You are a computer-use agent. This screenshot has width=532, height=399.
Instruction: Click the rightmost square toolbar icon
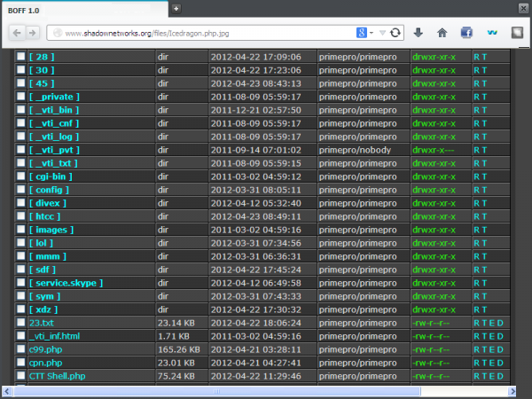[x=517, y=33]
